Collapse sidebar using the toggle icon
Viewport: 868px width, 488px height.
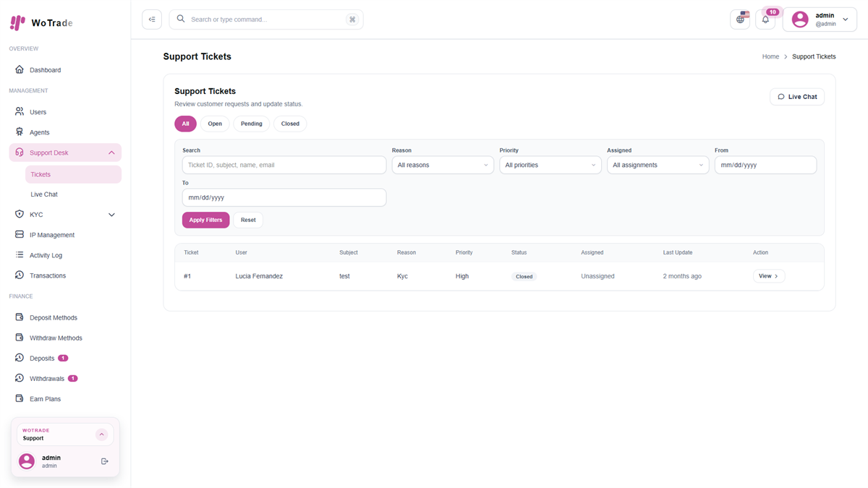pyautogui.click(x=152, y=20)
